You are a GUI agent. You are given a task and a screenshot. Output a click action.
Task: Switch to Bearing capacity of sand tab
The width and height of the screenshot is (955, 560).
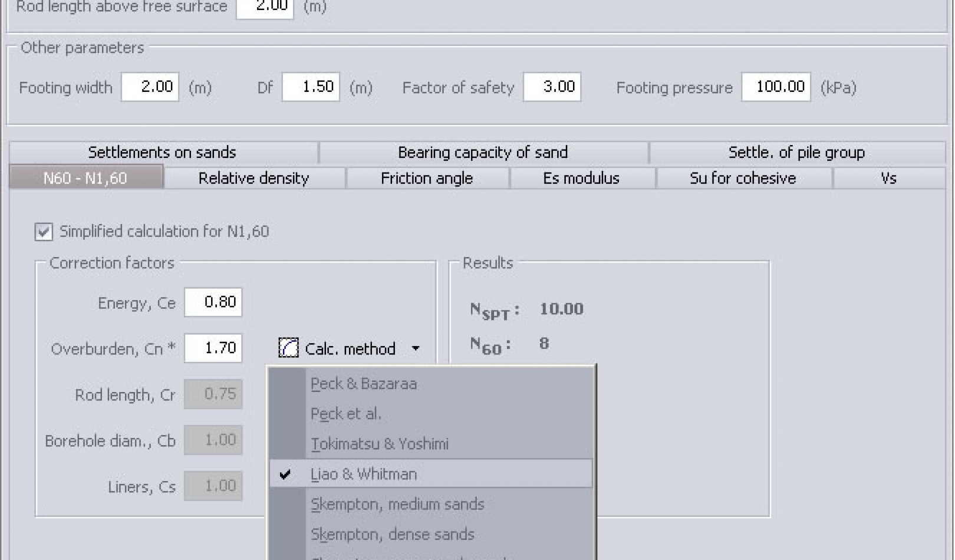483,152
